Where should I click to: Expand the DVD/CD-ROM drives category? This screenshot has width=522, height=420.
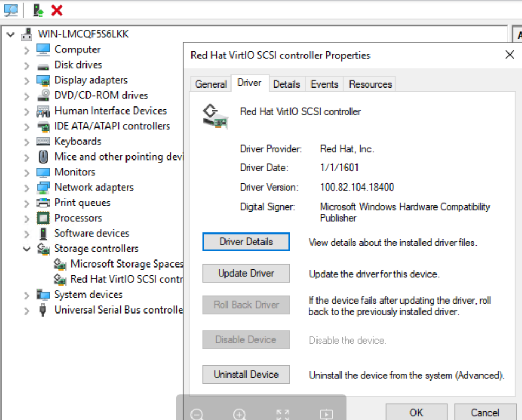click(x=27, y=96)
